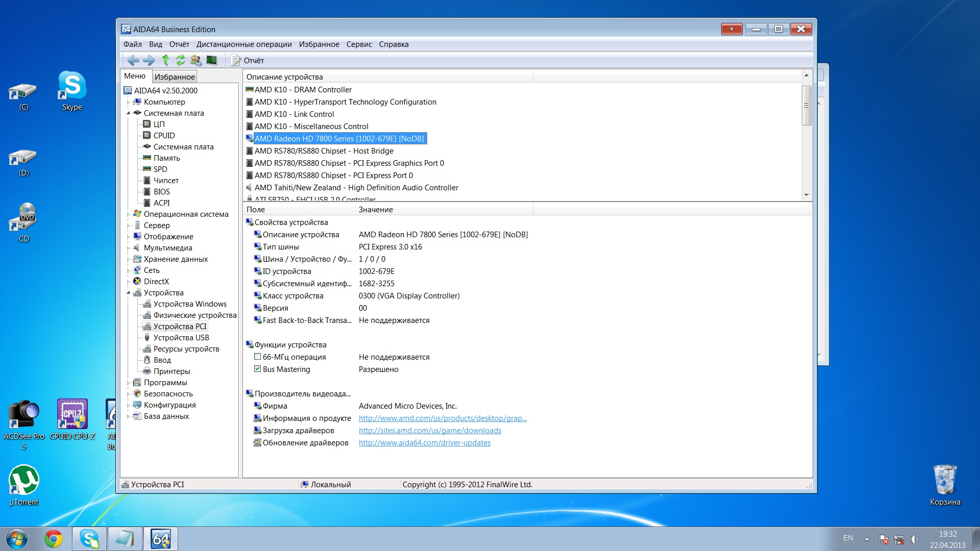The image size is (980, 551).
Task: Open the sites.amd.com game downloads link
Action: (430, 431)
